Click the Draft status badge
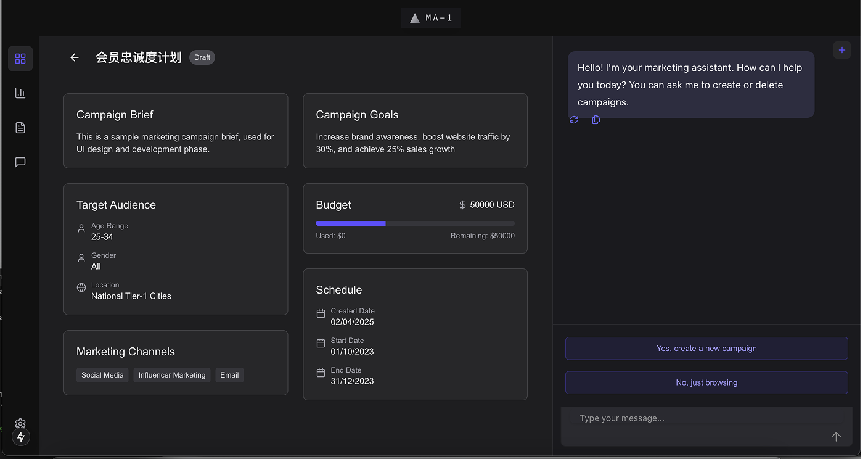 pyautogui.click(x=202, y=57)
